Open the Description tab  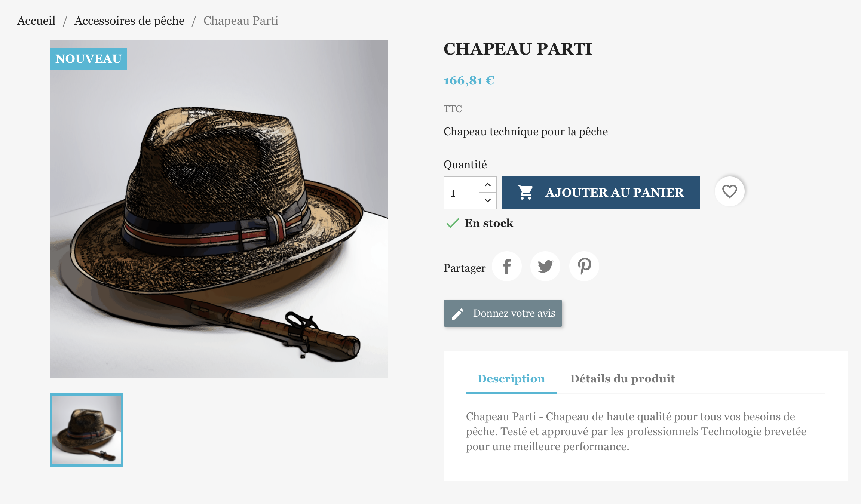[x=511, y=379]
